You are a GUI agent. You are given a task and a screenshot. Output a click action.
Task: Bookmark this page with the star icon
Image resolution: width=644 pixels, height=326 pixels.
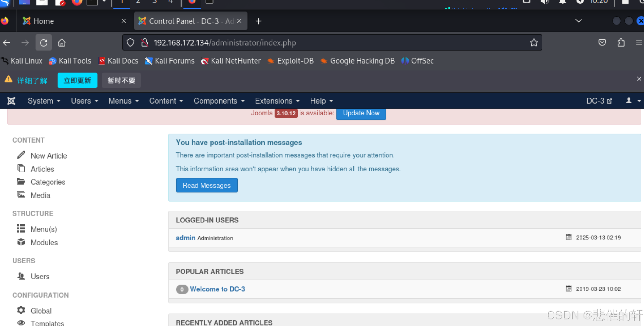click(x=534, y=42)
